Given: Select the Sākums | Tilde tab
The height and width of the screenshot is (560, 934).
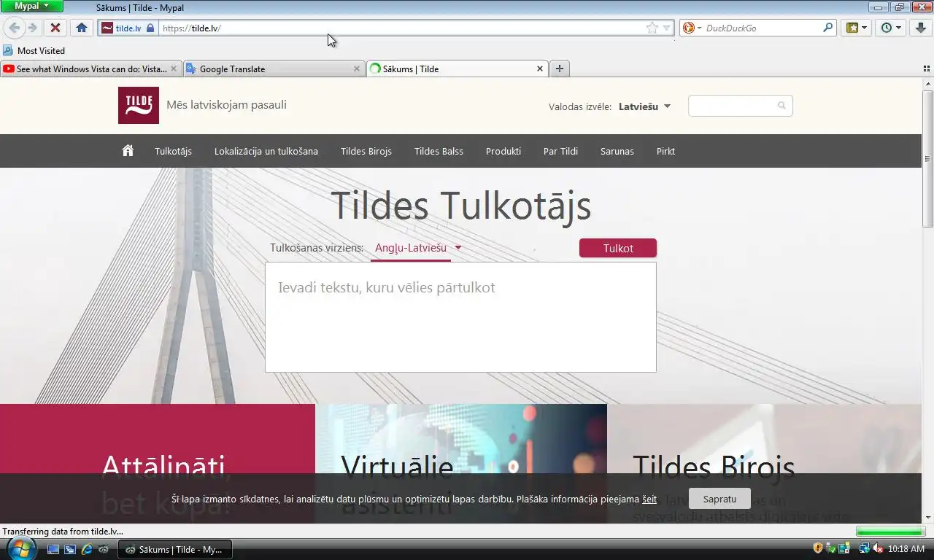Looking at the screenshot, I should tap(456, 69).
